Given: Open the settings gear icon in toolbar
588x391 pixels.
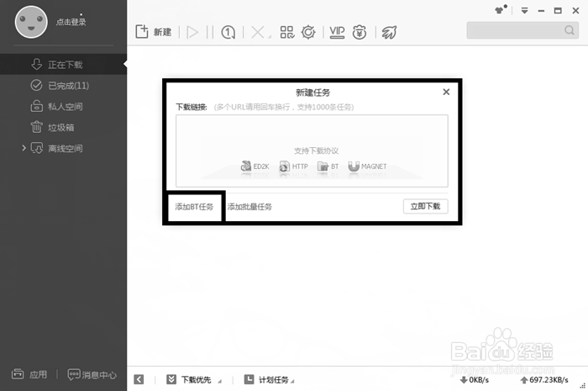Looking at the screenshot, I should point(308,32).
